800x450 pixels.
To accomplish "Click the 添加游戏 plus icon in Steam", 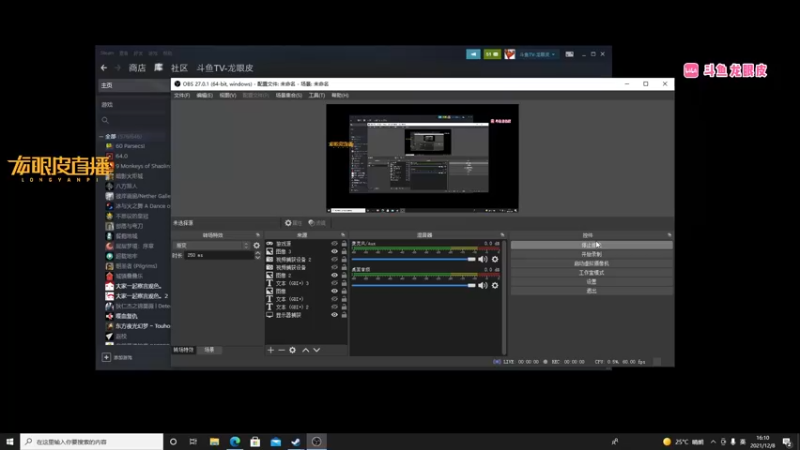I will point(106,357).
